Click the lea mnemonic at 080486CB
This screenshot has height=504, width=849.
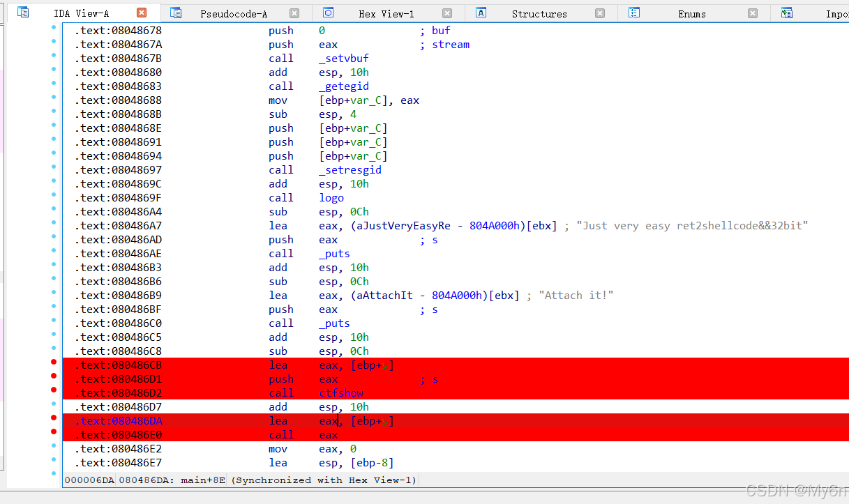(278, 365)
